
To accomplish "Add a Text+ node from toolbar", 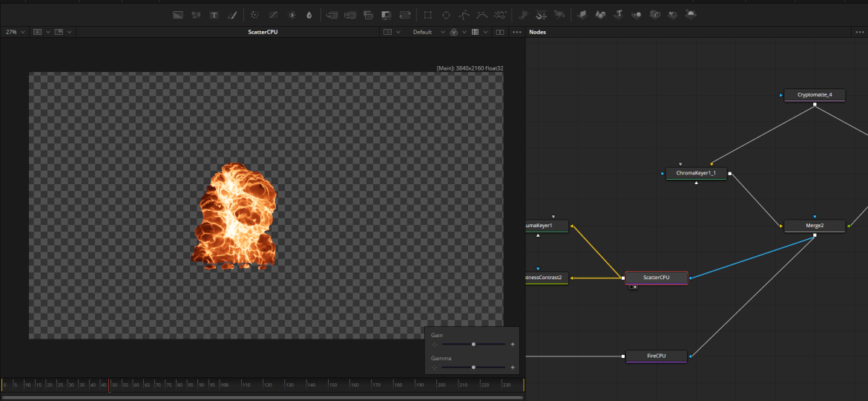I will pyautogui.click(x=214, y=15).
